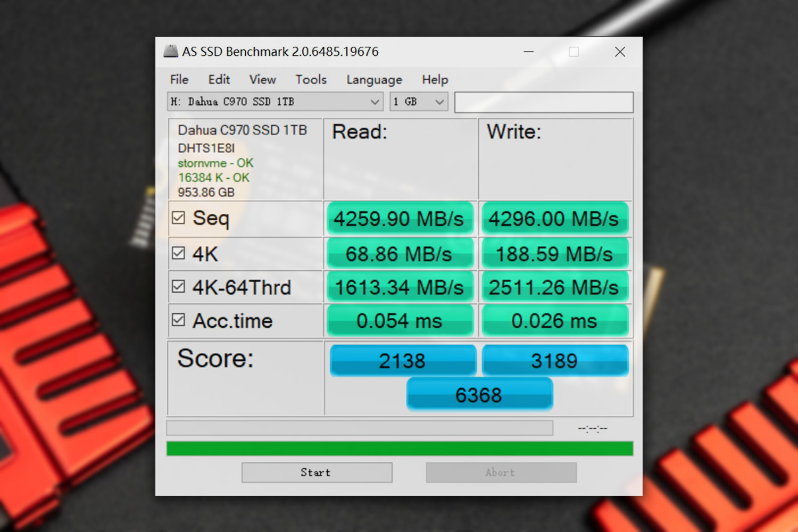The width and height of the screenshot is (798, 532).
Task: Enable the Seq benchmark checkbox
Action: pyautogui.click(x=179, y=217)
